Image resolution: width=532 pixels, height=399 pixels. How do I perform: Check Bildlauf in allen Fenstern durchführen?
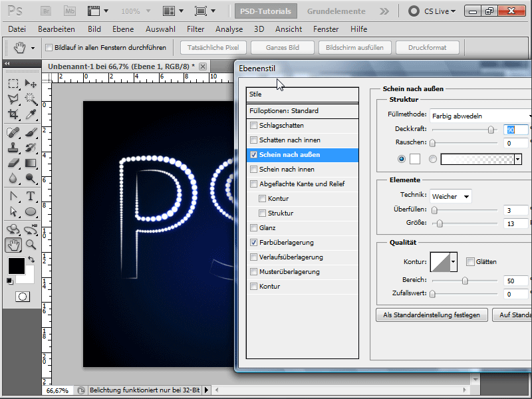click(49, 47)
